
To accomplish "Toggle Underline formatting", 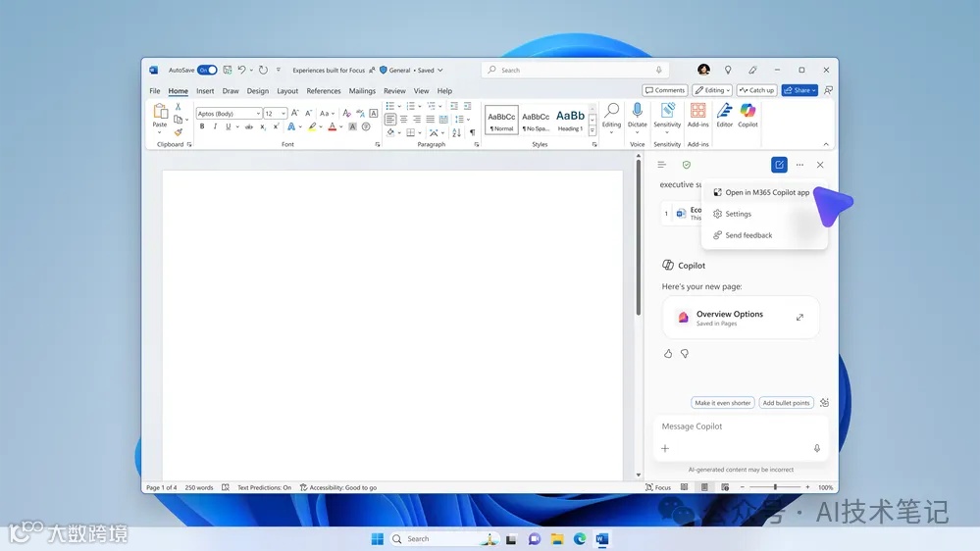I will [229, 126].
